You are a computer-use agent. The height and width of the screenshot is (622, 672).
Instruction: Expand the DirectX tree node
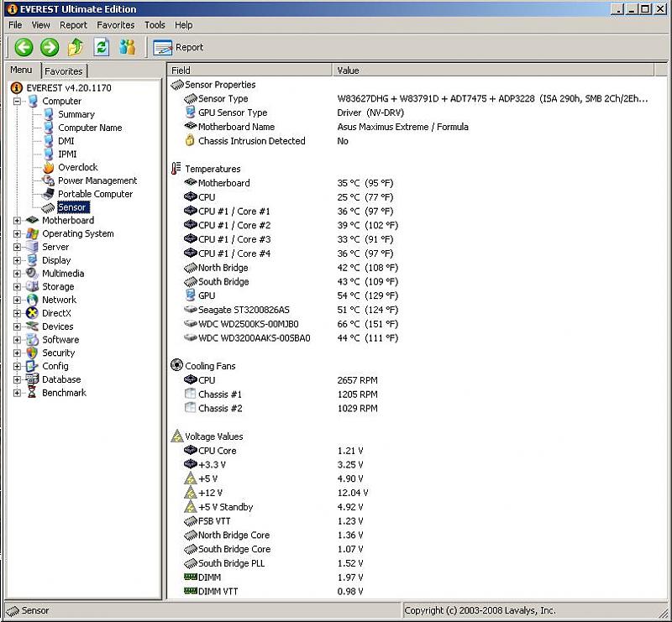click(17, 314)
